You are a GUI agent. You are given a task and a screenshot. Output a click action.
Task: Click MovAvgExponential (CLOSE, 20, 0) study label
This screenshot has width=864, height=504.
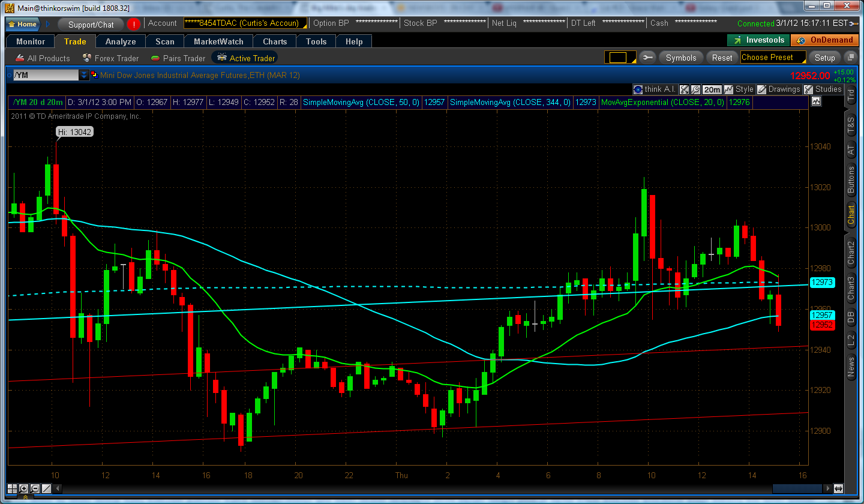[663, 102]
